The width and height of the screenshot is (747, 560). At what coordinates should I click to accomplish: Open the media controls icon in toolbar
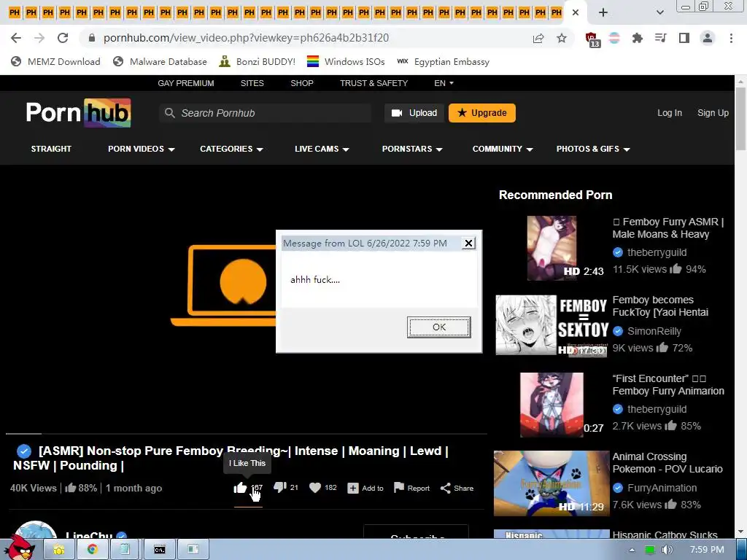point(661,38)
